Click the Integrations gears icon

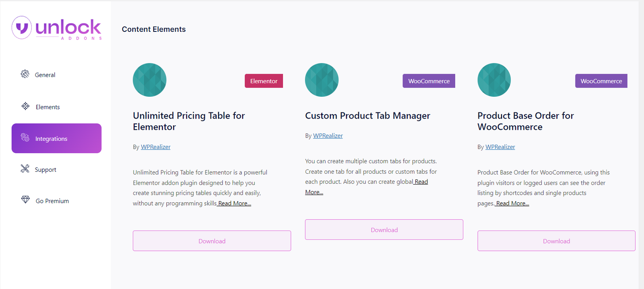(25, 138)
